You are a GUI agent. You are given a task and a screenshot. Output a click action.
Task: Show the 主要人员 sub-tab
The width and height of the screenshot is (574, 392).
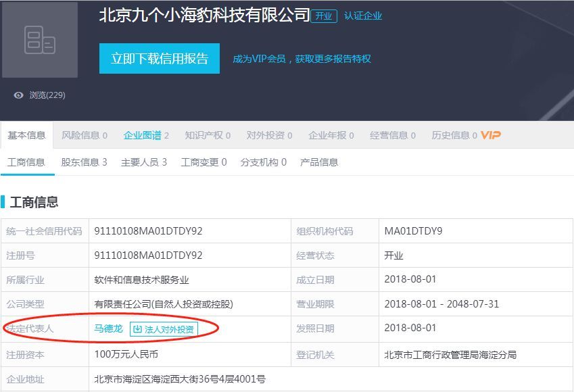click(x=144, y=162)
